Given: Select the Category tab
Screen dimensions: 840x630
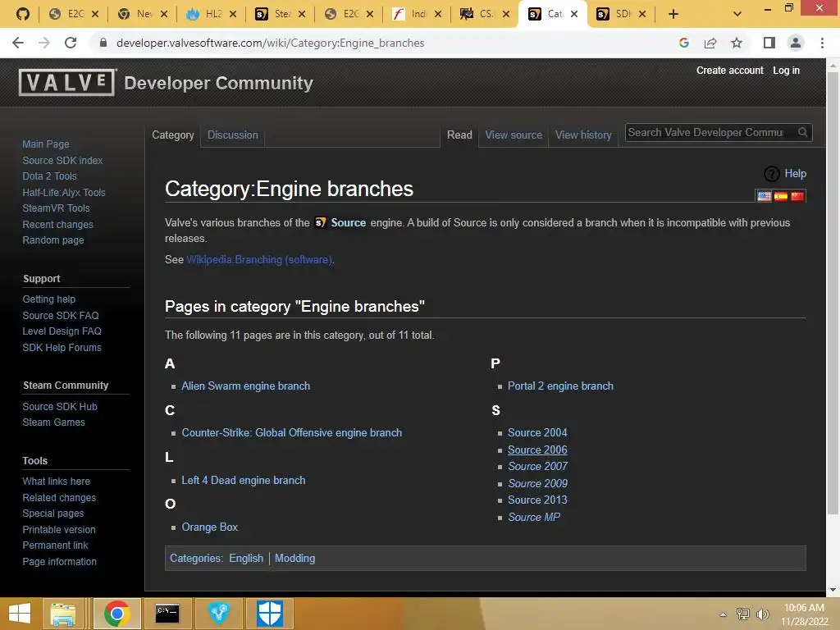Looking at the screenshot, I should click(x=172, y=135).
